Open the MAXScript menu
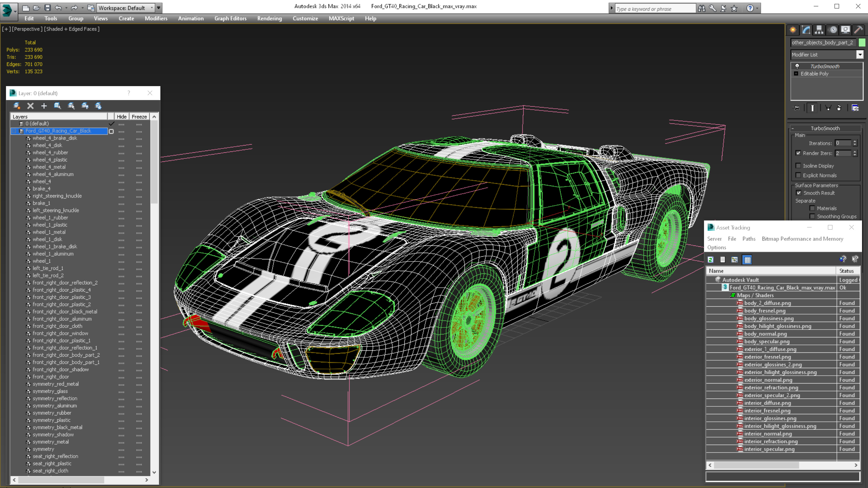The width and height of the screenshot is (868, 488). pyautogui.click(x=341, y=18)
